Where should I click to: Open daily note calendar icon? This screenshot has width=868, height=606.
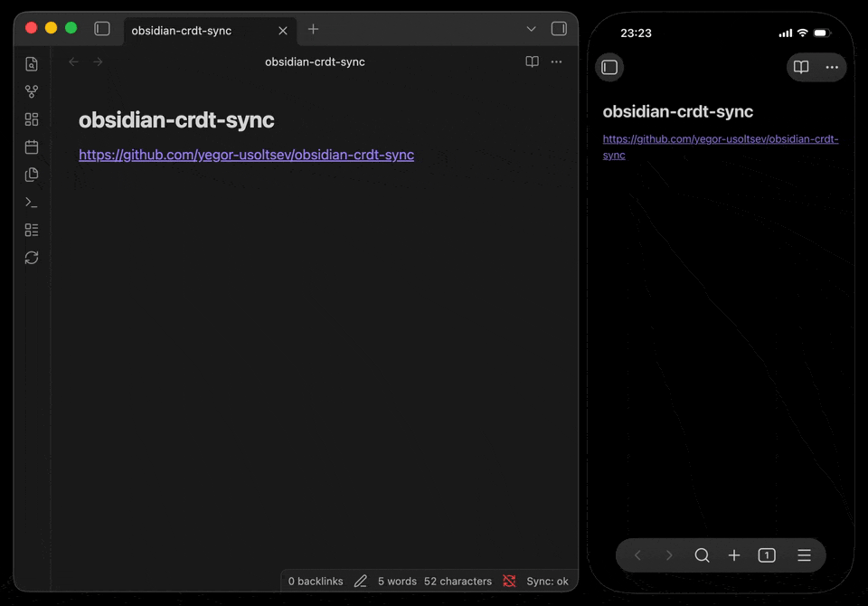tap(32, 147)
